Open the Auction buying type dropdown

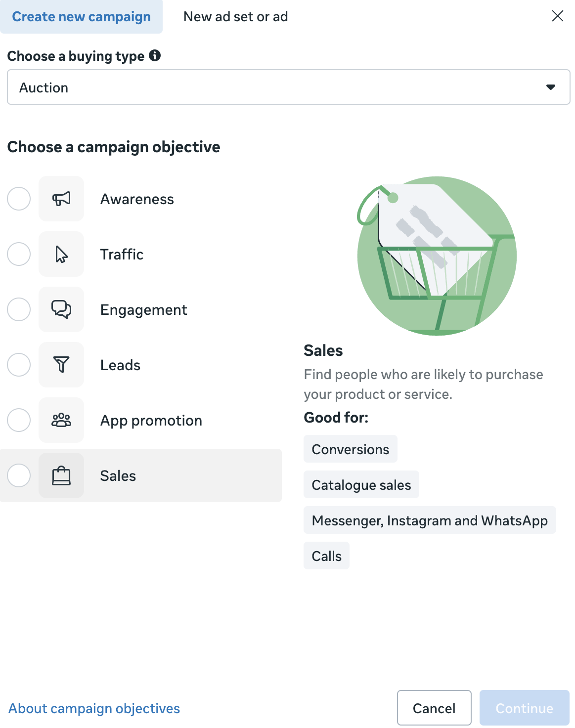(288, 87)
